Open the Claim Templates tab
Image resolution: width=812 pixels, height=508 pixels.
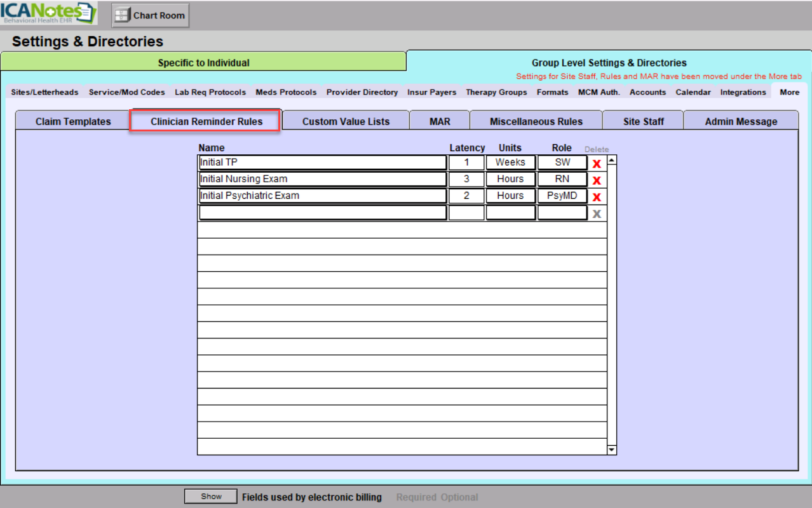[x=73, y=121]
